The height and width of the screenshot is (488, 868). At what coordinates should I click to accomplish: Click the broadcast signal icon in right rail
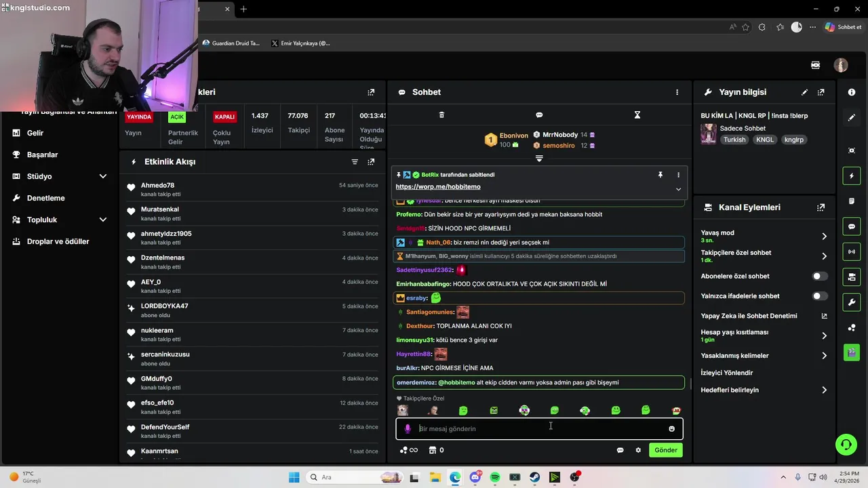[x=852, y=252]
